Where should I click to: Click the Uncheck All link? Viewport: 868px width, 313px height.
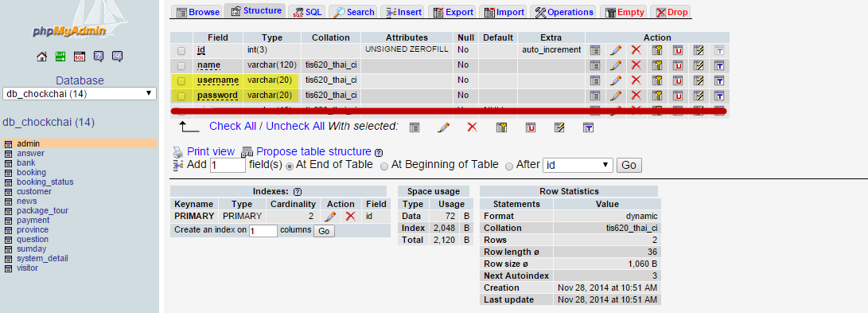point(295,126)
